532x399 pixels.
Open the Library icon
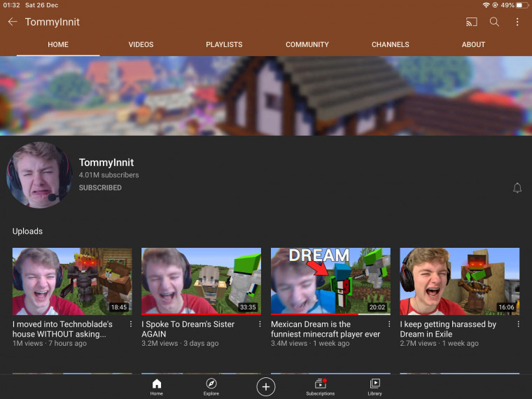[x=374, y=386]
